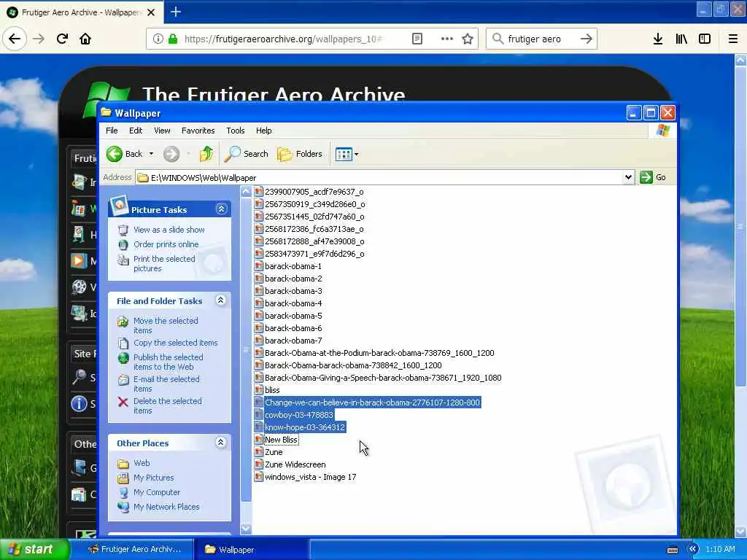The image size is (747, 560).
Task: Open Firefox downloads arrow icon
Action: [658, 39]
